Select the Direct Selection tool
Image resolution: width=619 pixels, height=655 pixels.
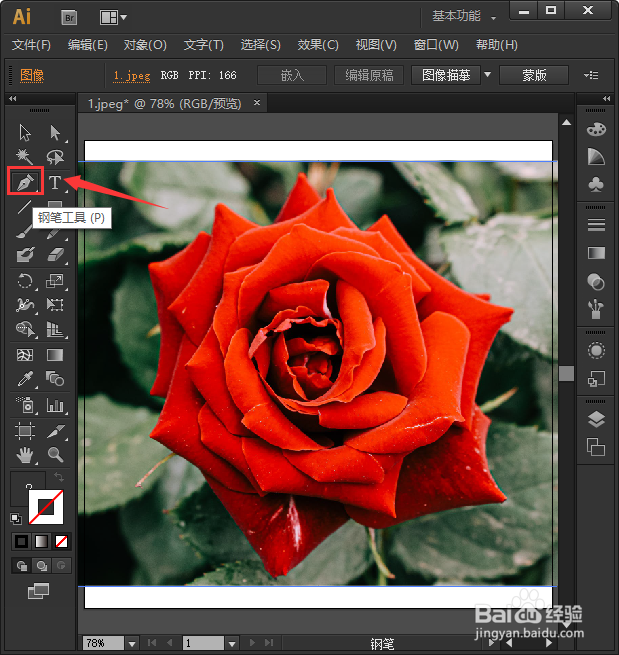click(55, 133)
